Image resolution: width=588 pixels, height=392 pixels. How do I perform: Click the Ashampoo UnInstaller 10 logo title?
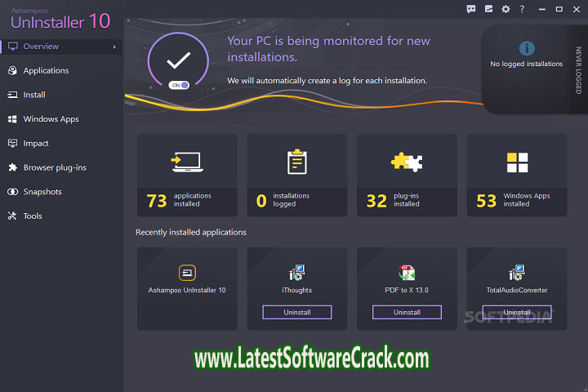[60, 19]
